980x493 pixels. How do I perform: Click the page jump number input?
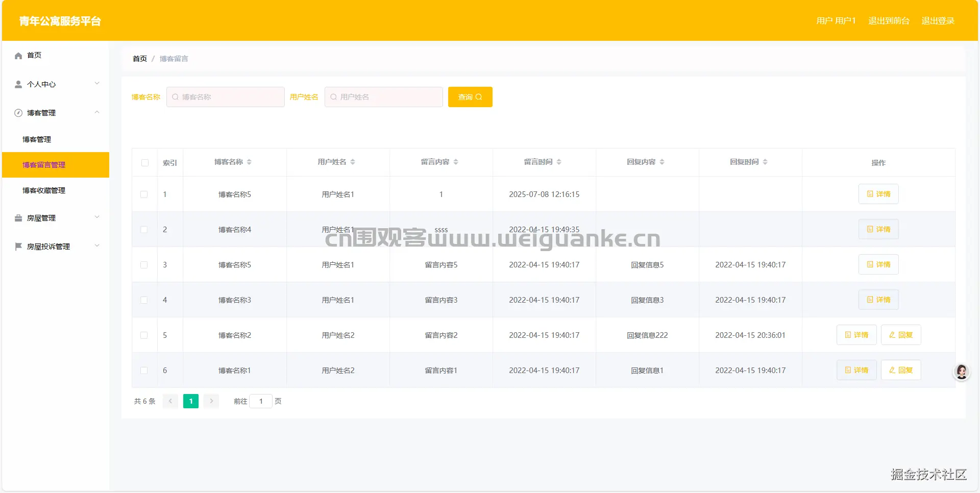[x=261, y=401]
